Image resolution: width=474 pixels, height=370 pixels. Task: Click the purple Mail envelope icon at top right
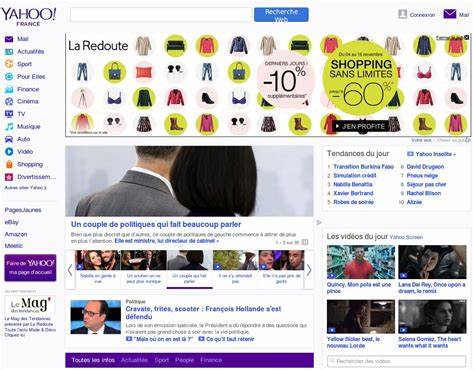(450, 14)
